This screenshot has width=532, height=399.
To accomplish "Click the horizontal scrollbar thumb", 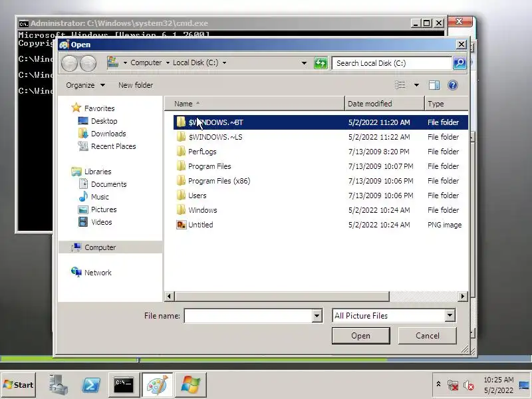I will pyautogui.click(x=282, y=296).
